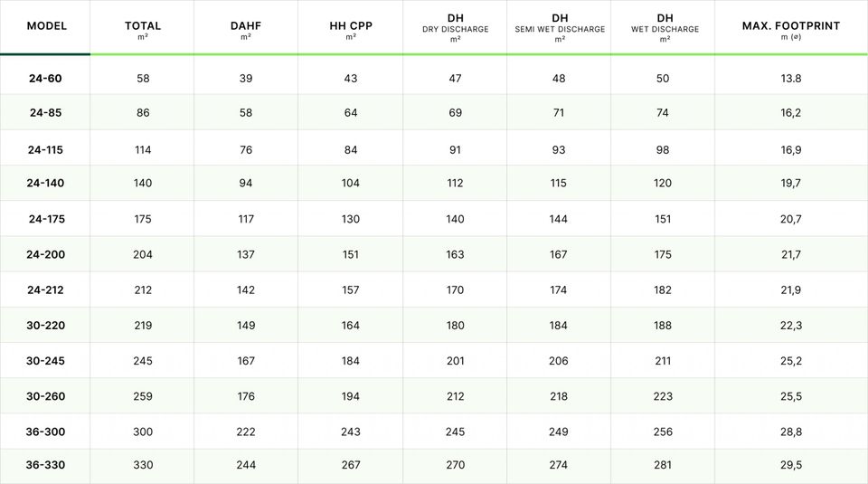Click the MAX. FOOTPRINT column header

click(x=790, y=27)
